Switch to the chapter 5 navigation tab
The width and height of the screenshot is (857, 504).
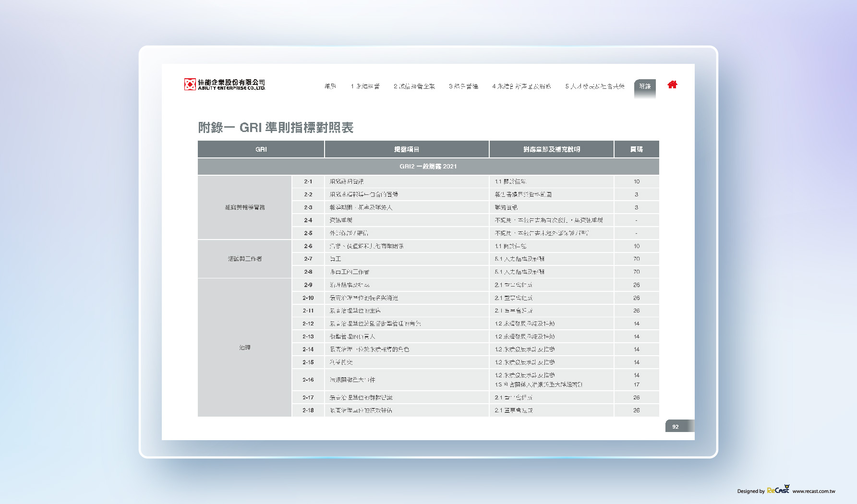595,86
